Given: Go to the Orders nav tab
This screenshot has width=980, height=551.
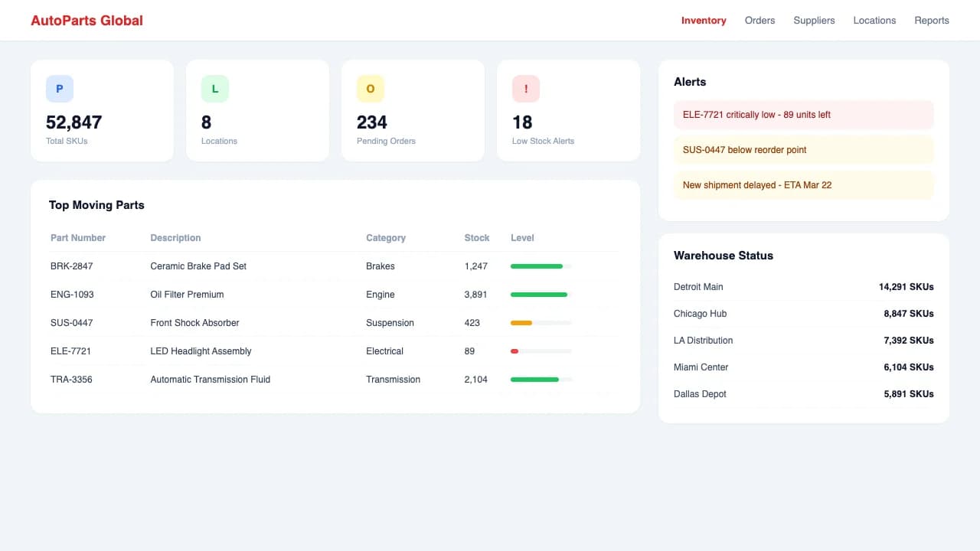Looking at the screenshot, I should pyautogui.click(x=759, y=21).
